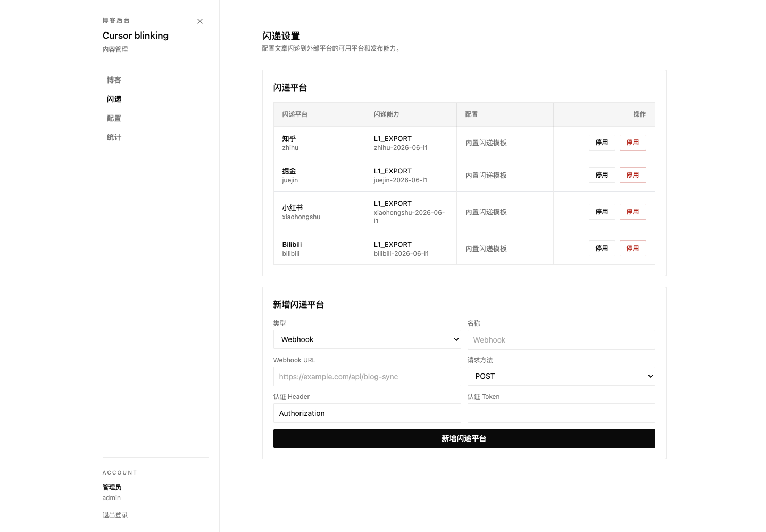The height and width of the screenshot is (532, 766).
Task: Open the 类型 dropdown showing Webhook
Action: point(367,339)
